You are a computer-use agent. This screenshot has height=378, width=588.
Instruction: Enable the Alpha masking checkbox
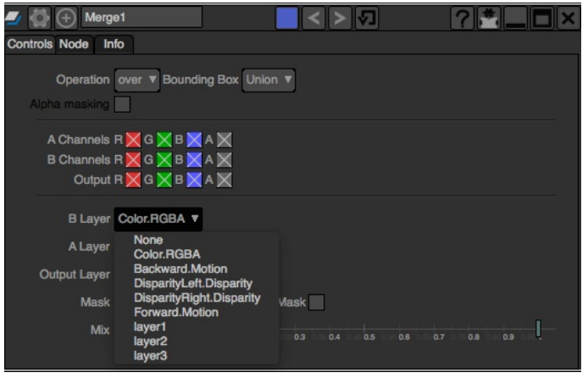coord(122,104)
